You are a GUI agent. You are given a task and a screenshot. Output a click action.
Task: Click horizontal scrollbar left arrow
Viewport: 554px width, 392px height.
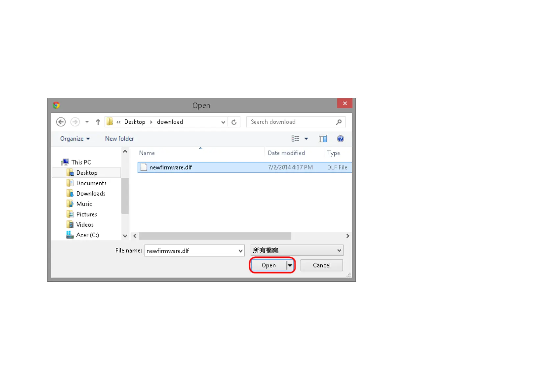(x=135, y=236)
